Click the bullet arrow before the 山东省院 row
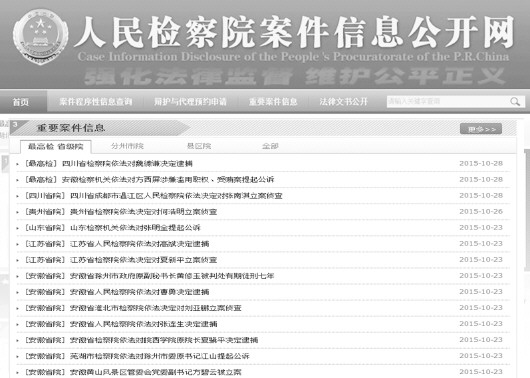This screenshot has width=530, height=378. [18, 229]
